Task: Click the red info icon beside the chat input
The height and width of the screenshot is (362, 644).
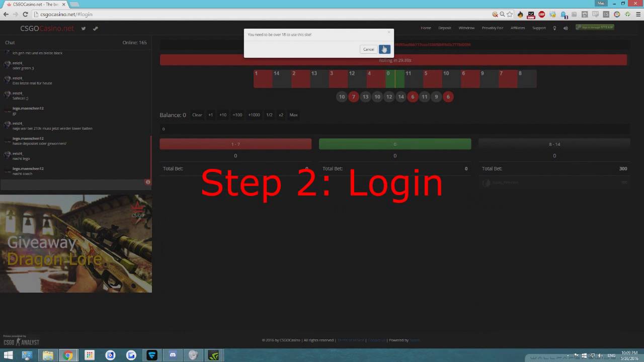Action: pos(148,182)
